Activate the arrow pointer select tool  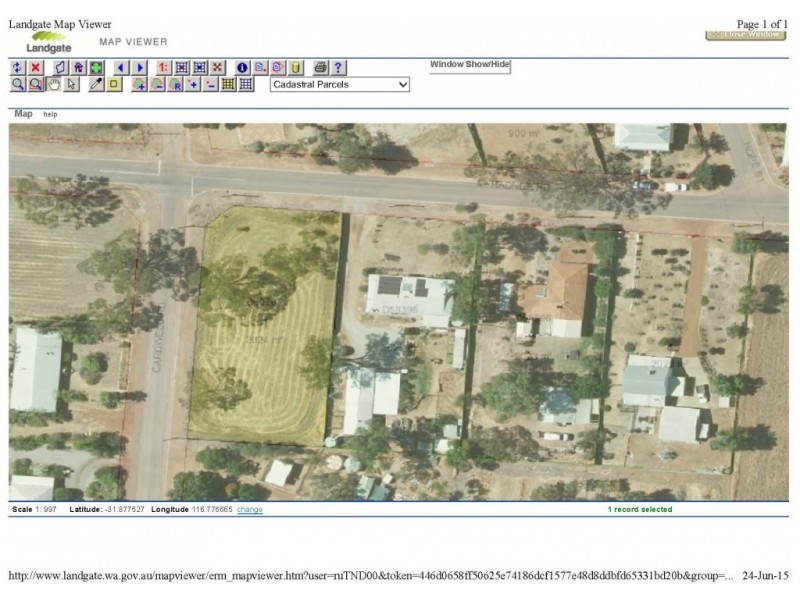(x=72, y=85)
